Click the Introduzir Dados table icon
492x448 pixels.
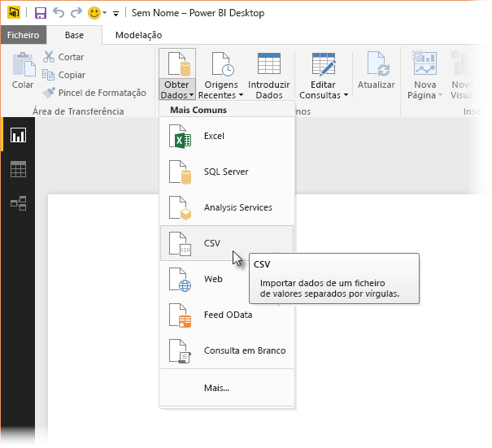[269, 63]
